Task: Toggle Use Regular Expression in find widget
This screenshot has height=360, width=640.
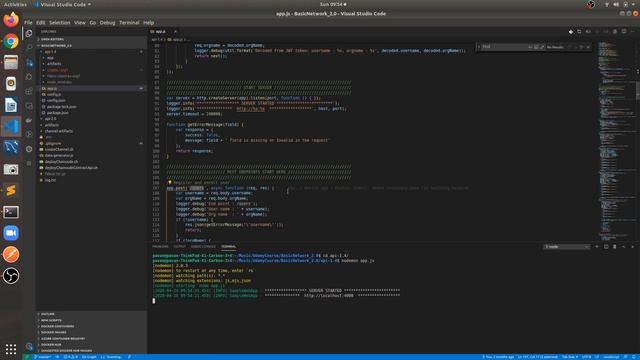Action: [x=542, y=47]
